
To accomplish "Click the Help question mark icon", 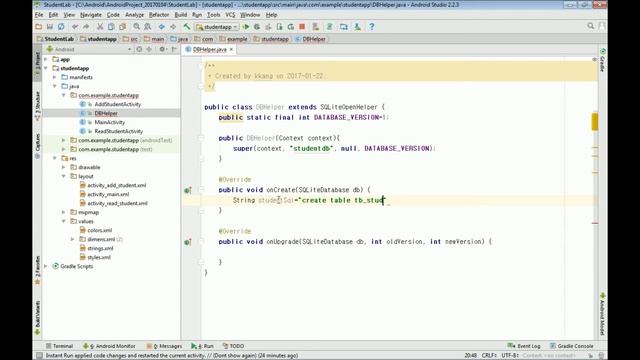I will 371,27.
